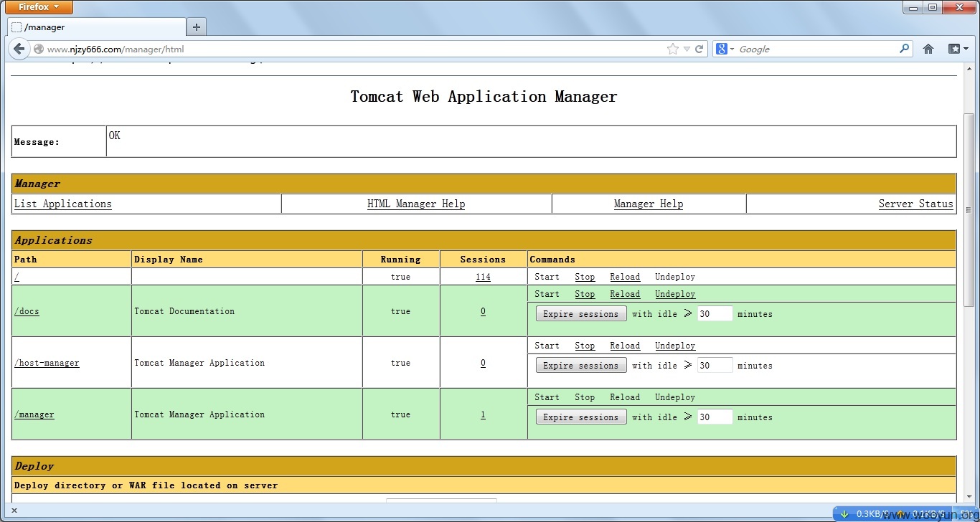Open the Manager Help link
Image resolution: width=980 pixels, height=522 pixels.
(x=649, y=204)
